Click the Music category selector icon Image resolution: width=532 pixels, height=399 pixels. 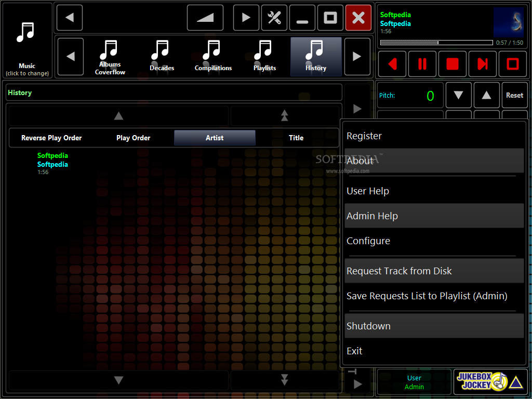27,40
